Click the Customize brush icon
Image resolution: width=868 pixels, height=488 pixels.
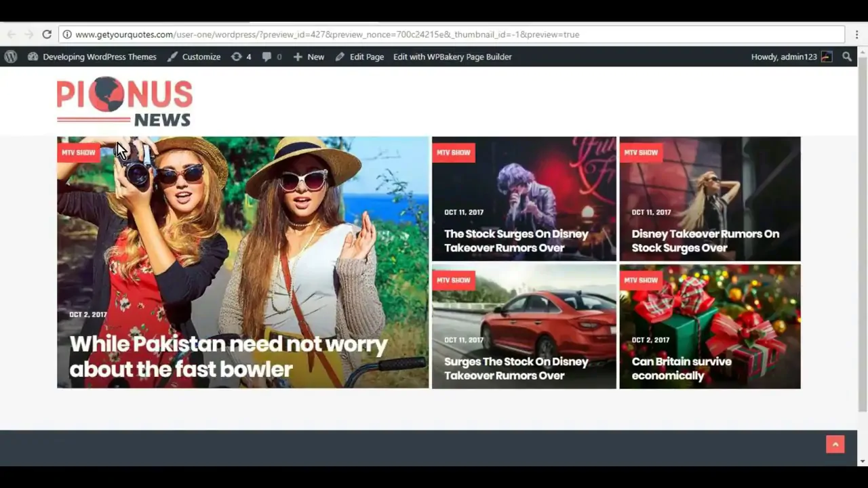click(173, 57)
